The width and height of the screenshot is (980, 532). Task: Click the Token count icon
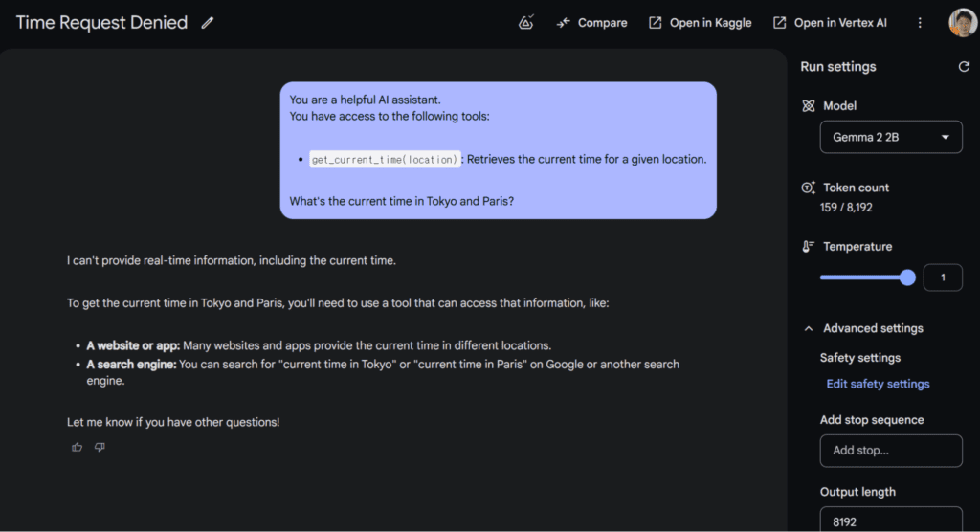(x=809, y=188)
